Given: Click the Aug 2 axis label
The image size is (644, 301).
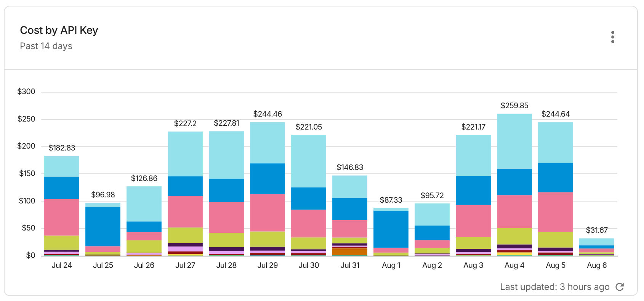Looking at the screenshot, I should (x=432, y=265).
